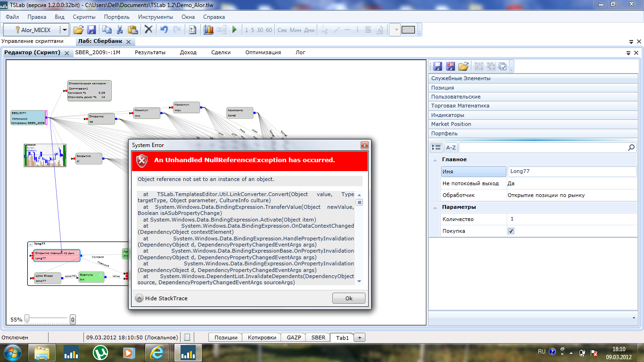Viewport: 644px width, 362px height.
Task: Click the checked-windows icon in the right panel toolbar
Action: pos(503,66)
